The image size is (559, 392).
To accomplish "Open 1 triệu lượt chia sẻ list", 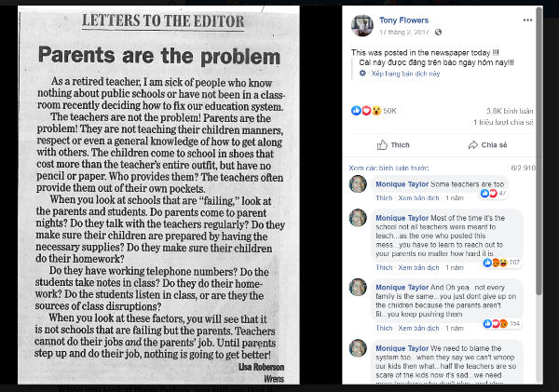I will click(504, 122).
